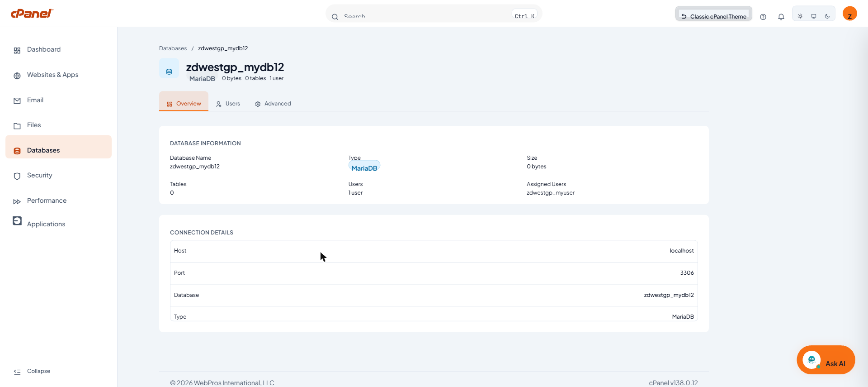Open user avatar menu "z"

pos(850,14)
